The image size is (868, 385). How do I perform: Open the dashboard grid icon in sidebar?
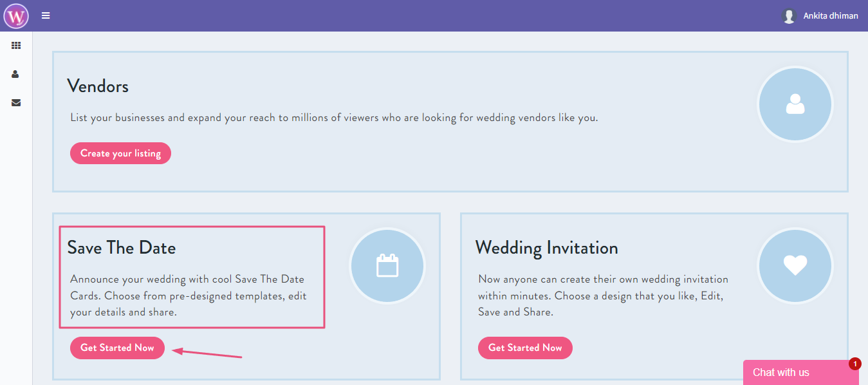pos(16,46)
